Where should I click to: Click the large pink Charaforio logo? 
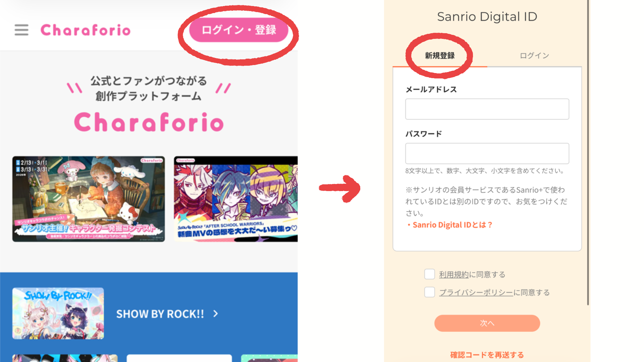(149, 122)
